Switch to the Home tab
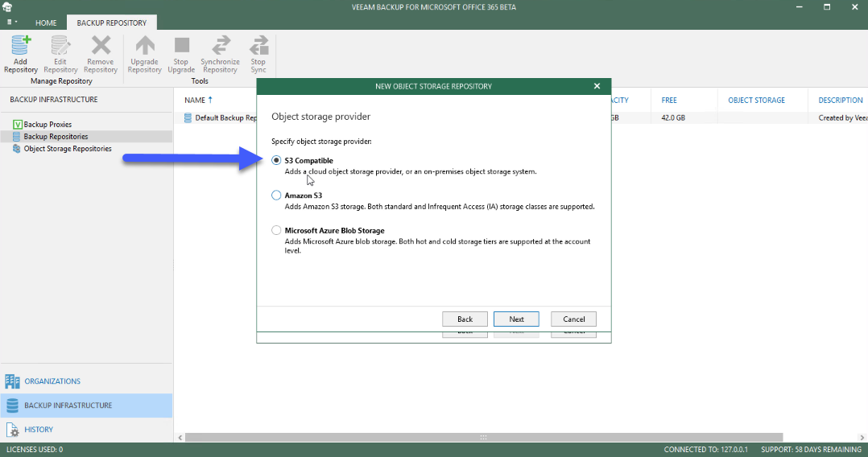 46,23
